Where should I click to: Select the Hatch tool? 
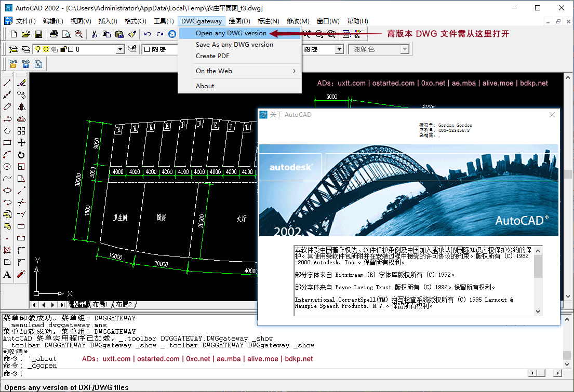[x=7, y=250]
